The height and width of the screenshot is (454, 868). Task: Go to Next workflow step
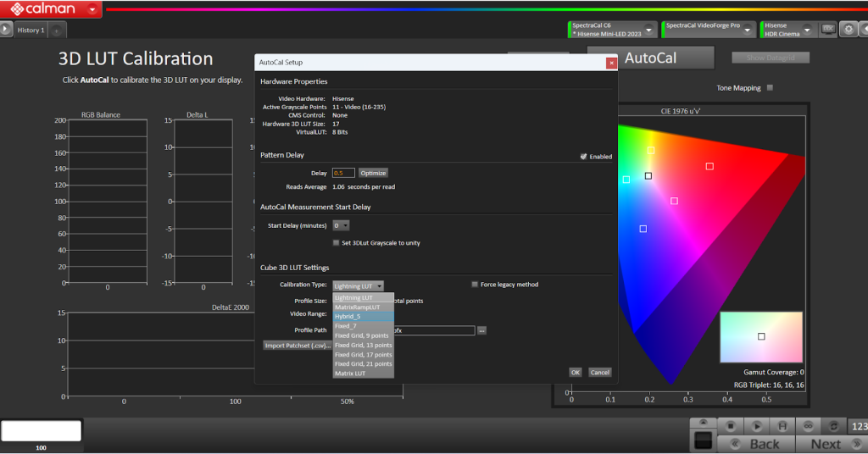tap(832, 444)
